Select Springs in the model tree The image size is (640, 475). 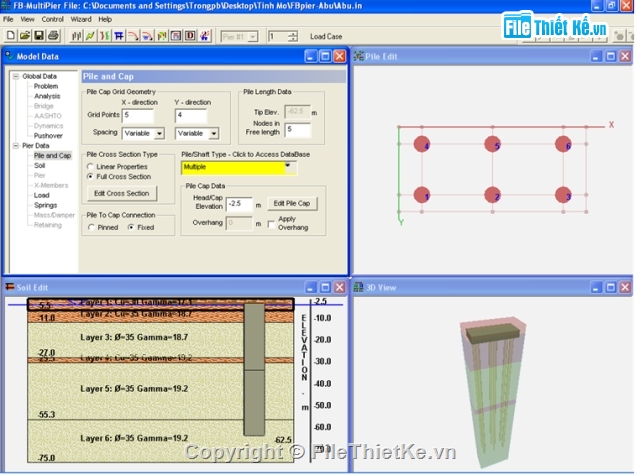pyautogui.click(x=45, y=205)
